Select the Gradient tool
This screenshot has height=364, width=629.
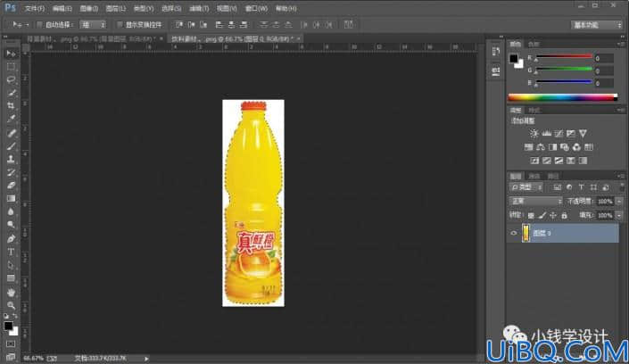11,199
